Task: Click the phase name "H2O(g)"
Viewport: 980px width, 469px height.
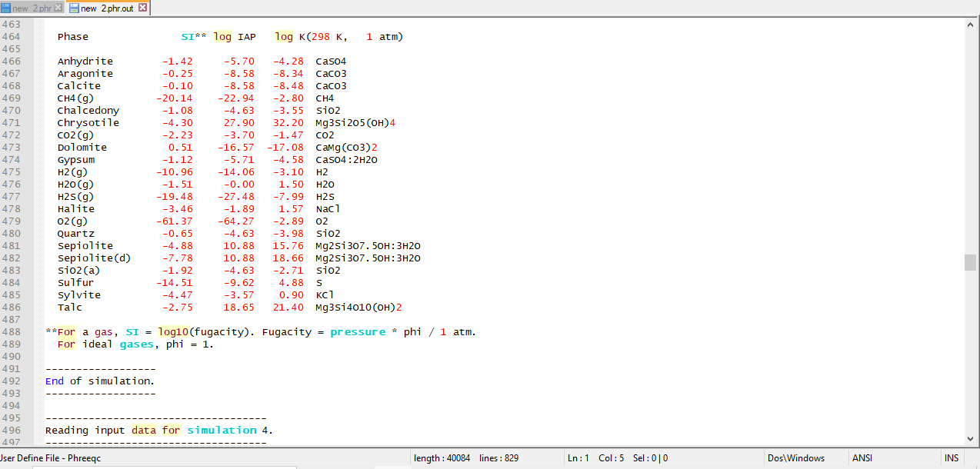Action: 76,185
